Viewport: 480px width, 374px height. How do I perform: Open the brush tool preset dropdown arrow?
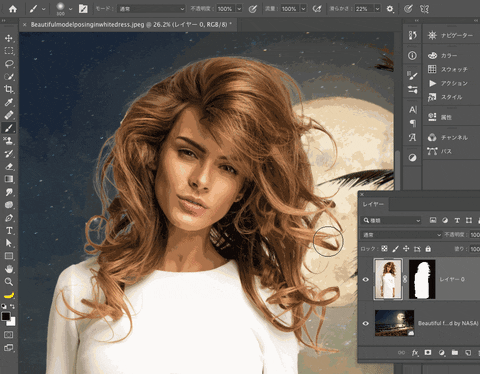(43, 9)
